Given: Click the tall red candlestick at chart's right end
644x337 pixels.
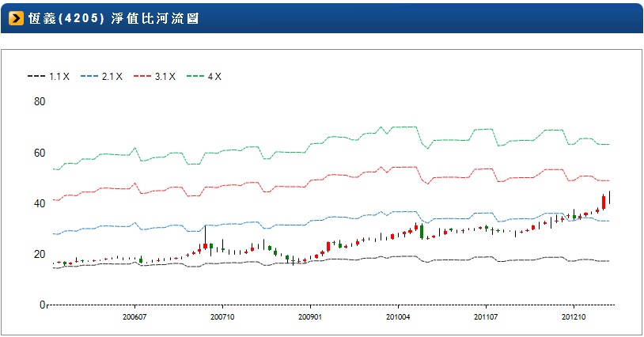Looking at the screenshot, I should [x=604, y=202].
